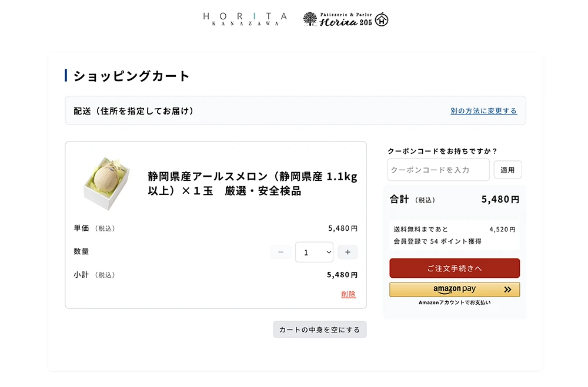The image size is (588, 387).
Task: Click "削除" to remove the melon from cart
Action: click(x=347, y=294)
